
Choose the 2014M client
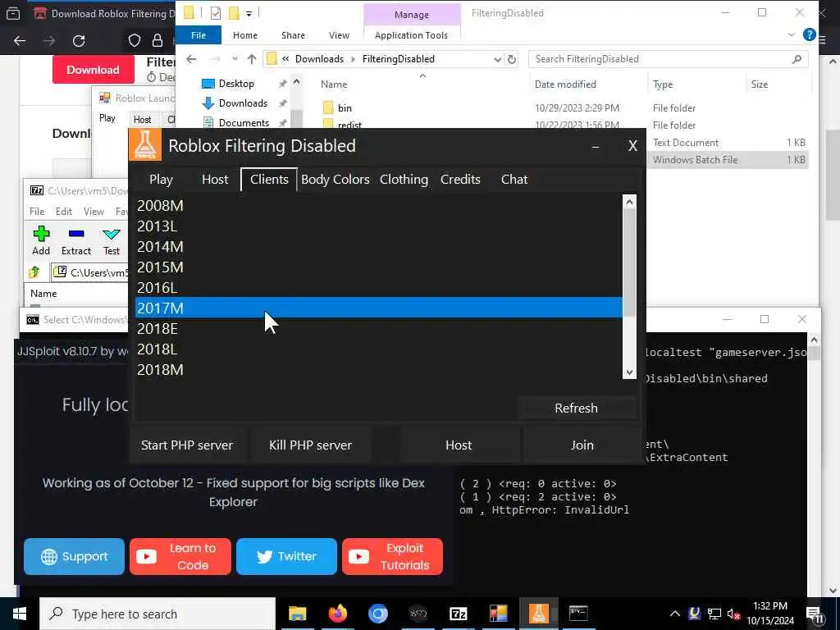tap(378, 246)
